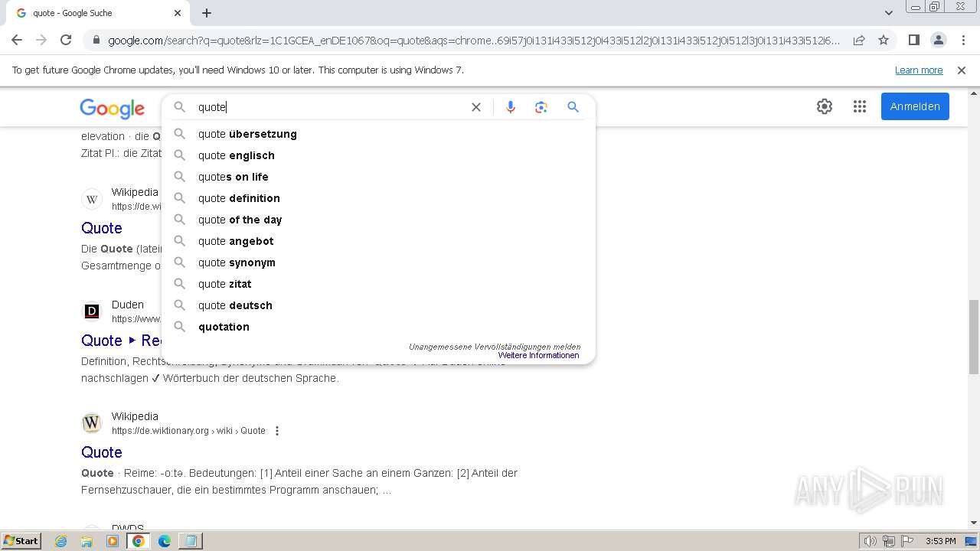The image size is (980, 551).
Task: View site information lock icon
Action: (x=96, y=41)
